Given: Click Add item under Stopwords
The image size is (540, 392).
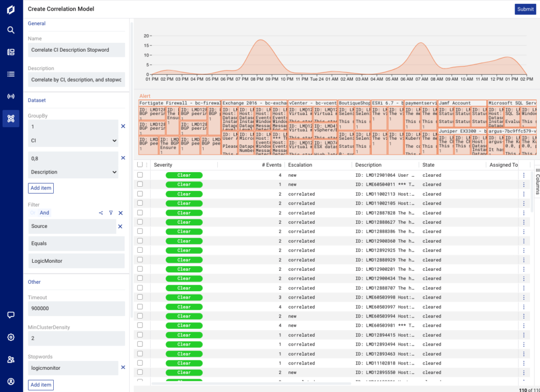Looking at the screenshot, I should [x=41, y=385].
